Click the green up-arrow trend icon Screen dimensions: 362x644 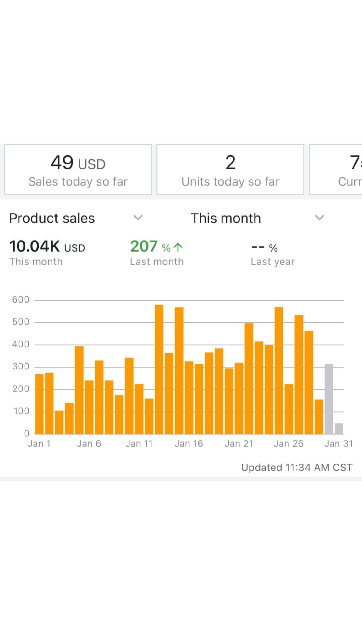coord(178,247)
